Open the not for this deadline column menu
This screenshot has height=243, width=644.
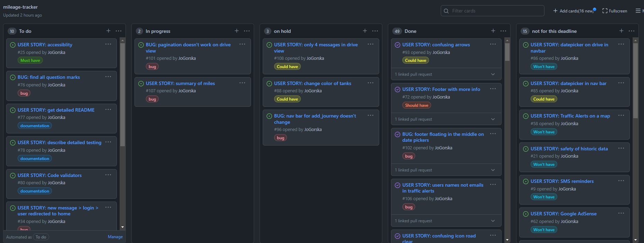click(x=632, y=31)
